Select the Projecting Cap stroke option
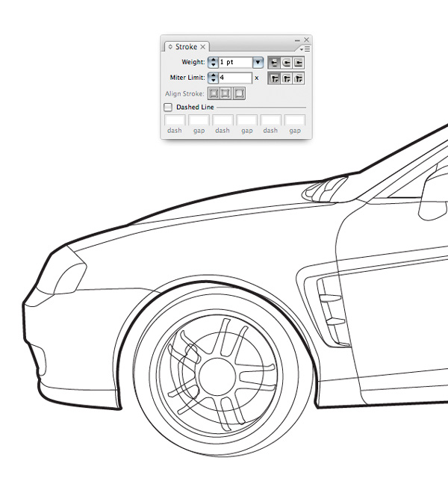Screen dimensions: 448x487 pos(298,63)
